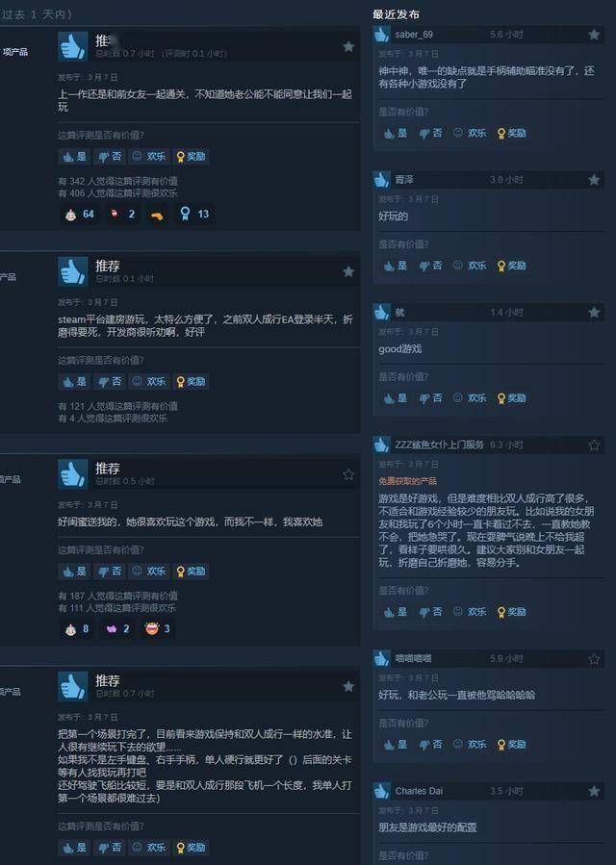Click 奖励 on the 把第一个场景打完了 review
This screenshot has height=865, width=616.
191,848
